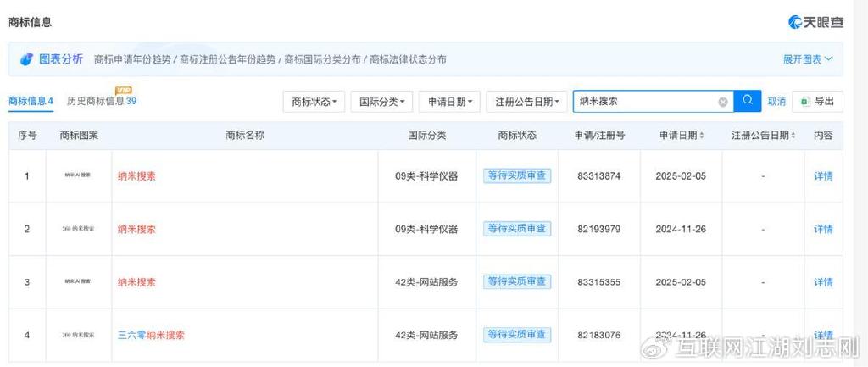The height and width of the screenshot is (367, 868).
Task: Click the 取消 link beside search
Action: point(776,102)
